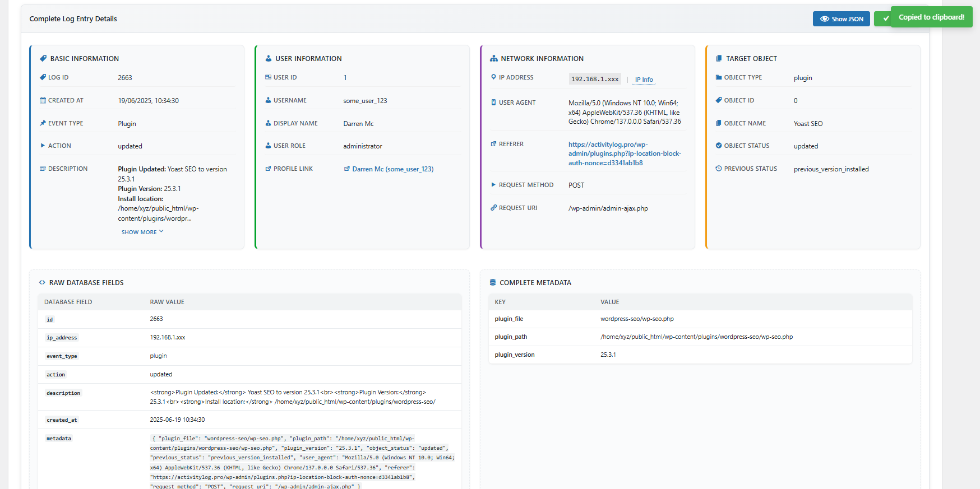Viewport: 980px width, 489px height.
Task: Click the Show JSON button
Action: tap(841, 19)
